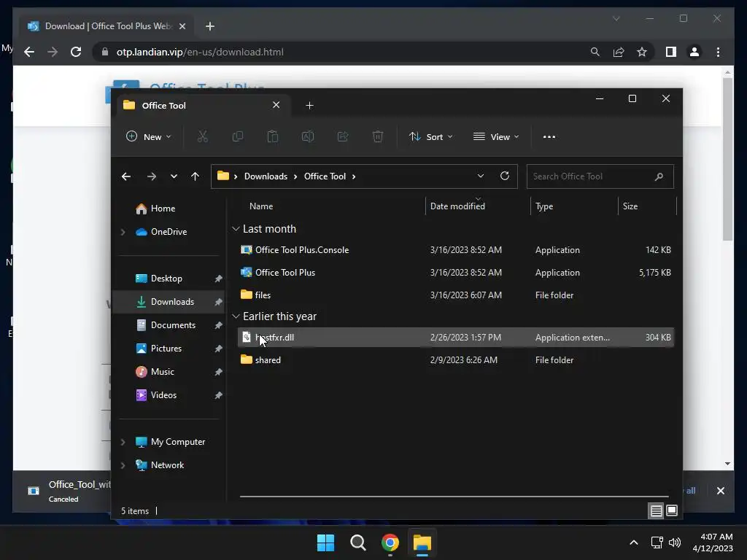
Task: Open taskbar Search
Action: tap(357, 542)
